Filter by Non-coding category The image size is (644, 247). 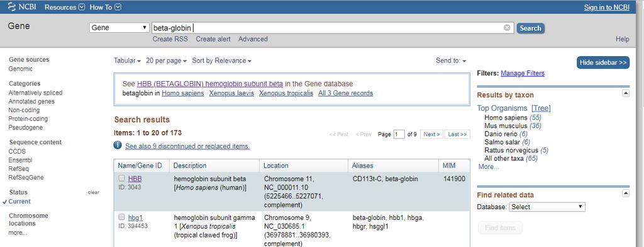point(25,110)
